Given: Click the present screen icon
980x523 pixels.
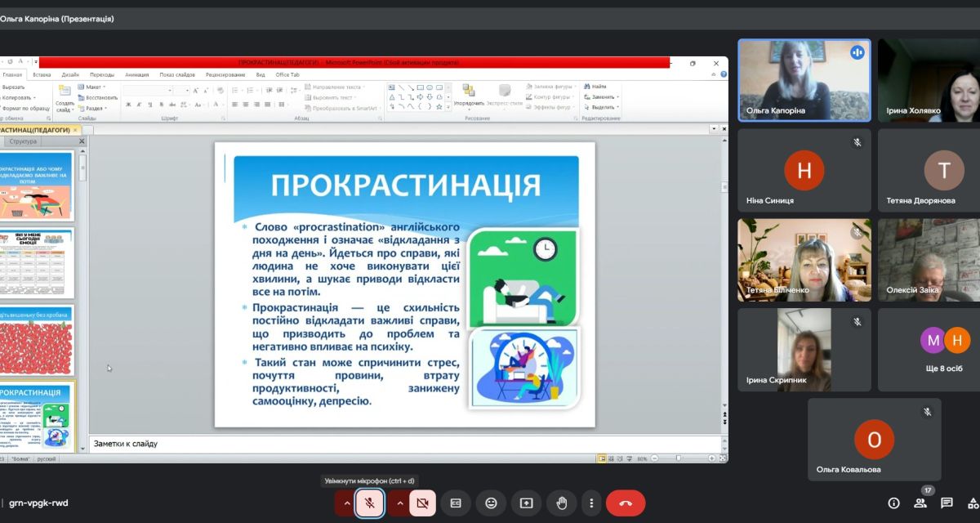Looking at the screenshot, I should coord(527,503).
